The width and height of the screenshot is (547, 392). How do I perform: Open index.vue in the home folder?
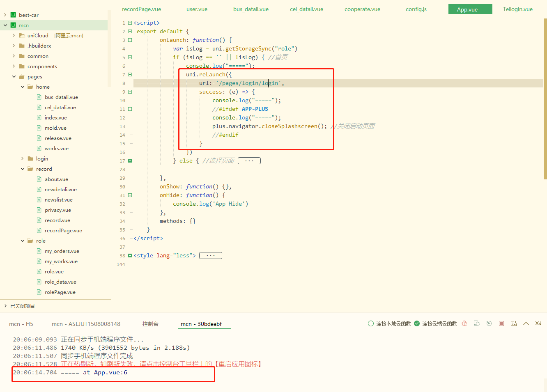[55, 118]
